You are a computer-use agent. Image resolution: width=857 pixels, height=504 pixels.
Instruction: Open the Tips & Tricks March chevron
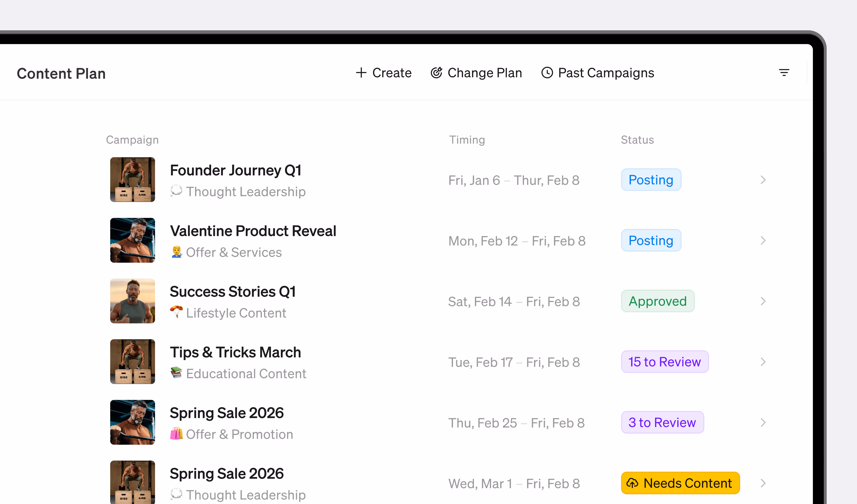pyautogui.click(x=763, y=362)
